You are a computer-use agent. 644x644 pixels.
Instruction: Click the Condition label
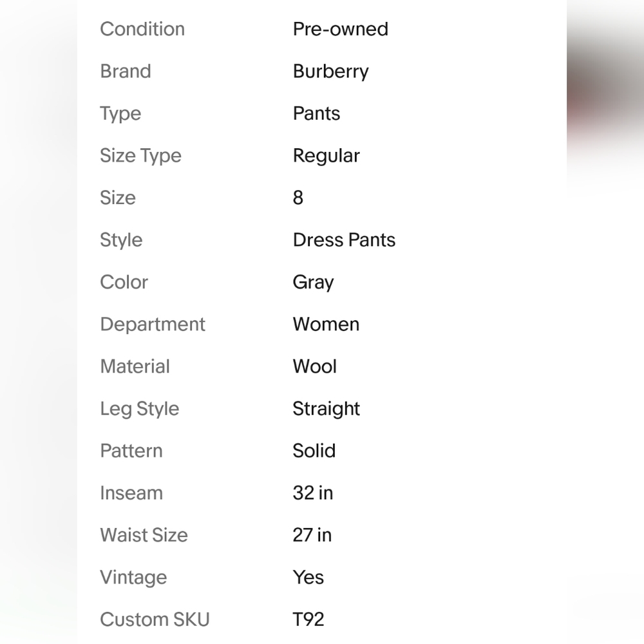[x=142, y=29]
